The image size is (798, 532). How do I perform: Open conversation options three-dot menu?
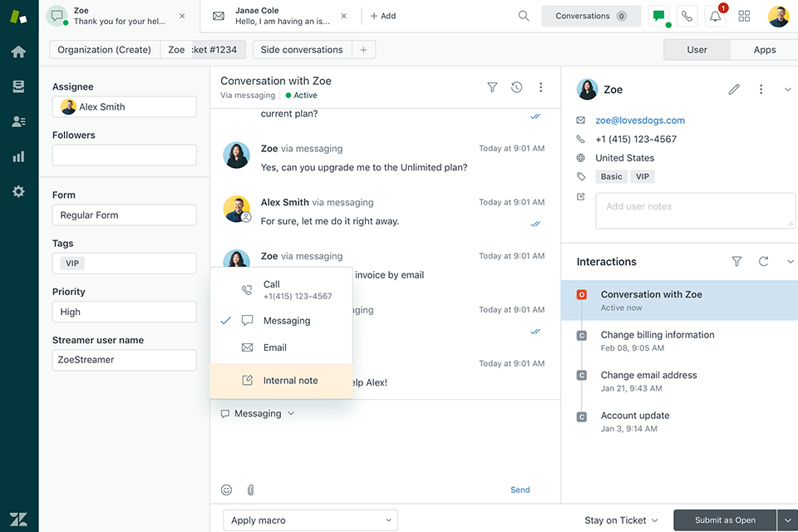(x=540, y=87)
